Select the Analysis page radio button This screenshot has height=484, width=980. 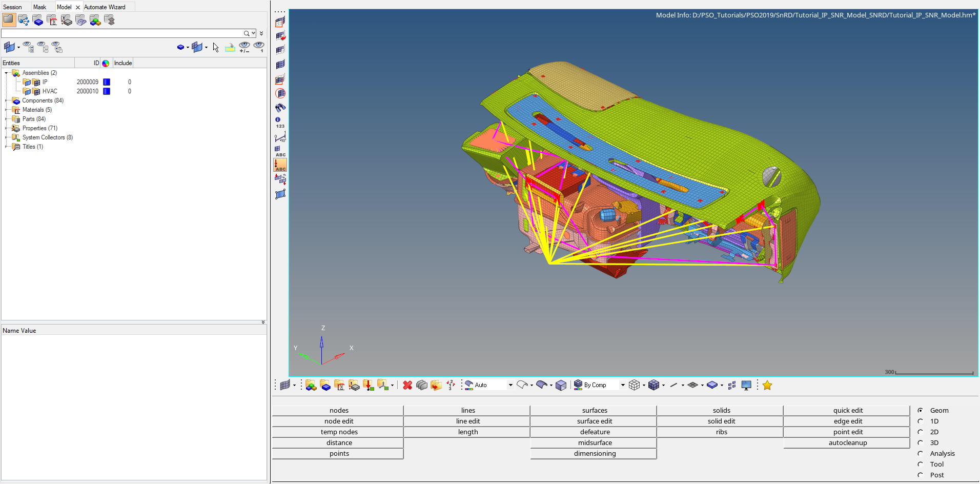(x=921, y=453)
